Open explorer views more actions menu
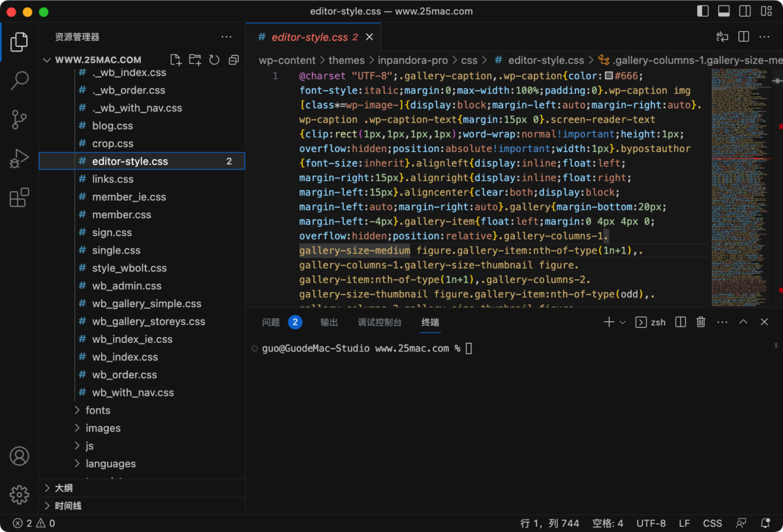This screenshot has height=532, width=783. pos(226,37)
